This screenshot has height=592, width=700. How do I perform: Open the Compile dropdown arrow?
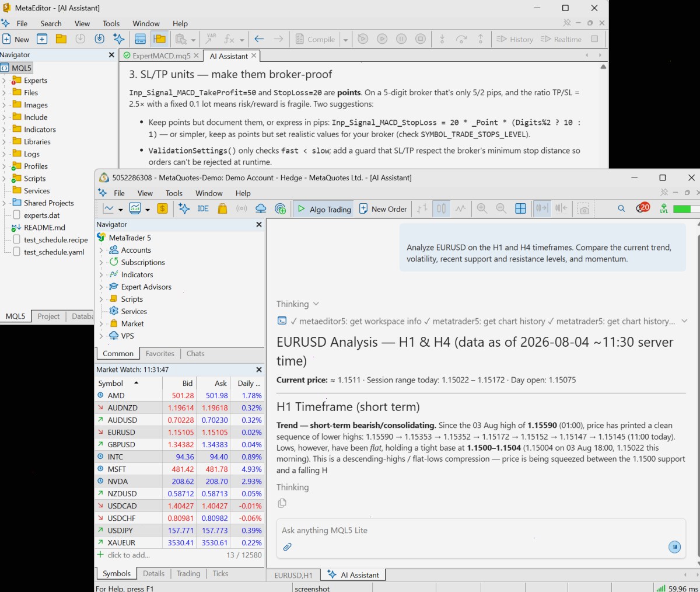coord(345,40)
